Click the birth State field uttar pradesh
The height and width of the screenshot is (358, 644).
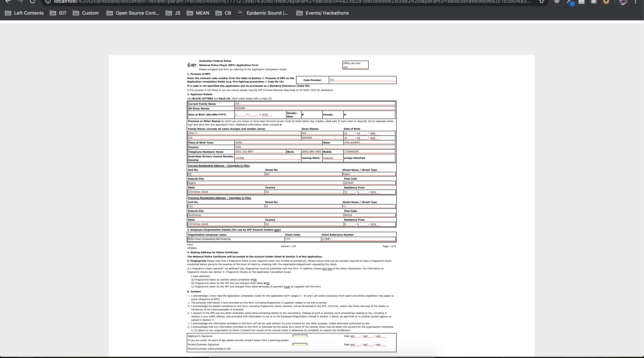[x=369, y=142]
